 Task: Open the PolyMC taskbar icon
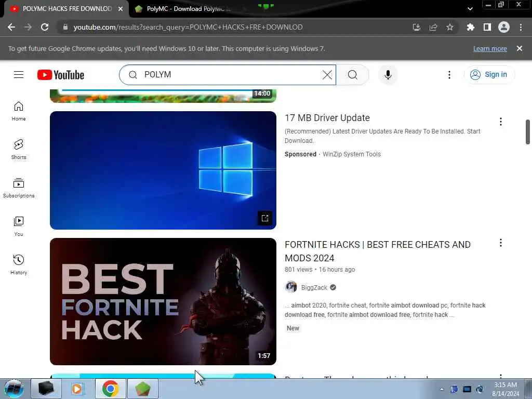142,389
